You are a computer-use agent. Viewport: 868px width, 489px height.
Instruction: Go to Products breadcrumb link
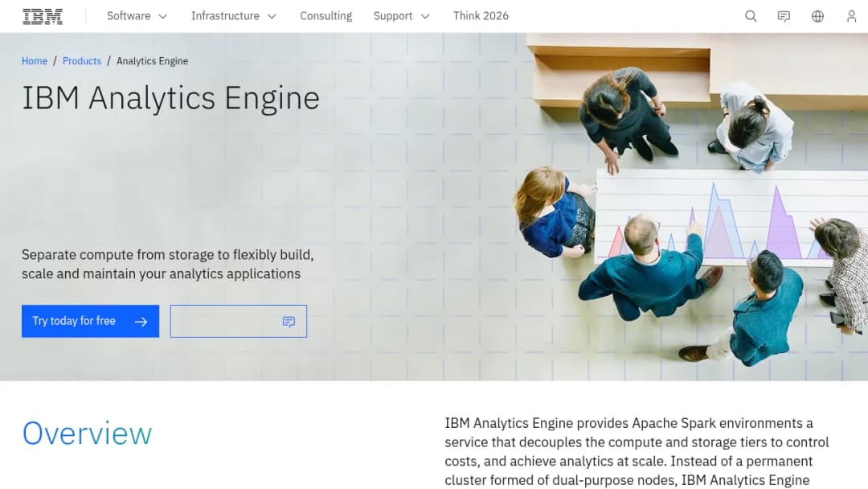[82, 61]
